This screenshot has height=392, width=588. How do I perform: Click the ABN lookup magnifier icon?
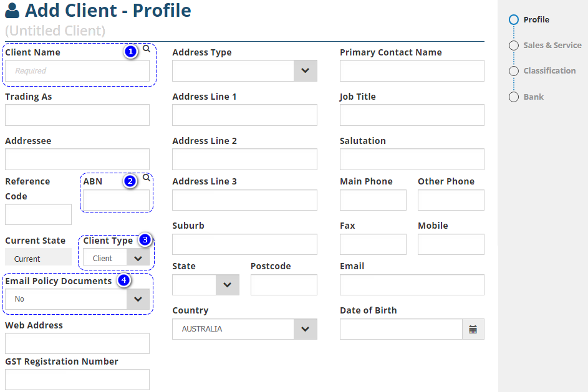coord(147,178)
